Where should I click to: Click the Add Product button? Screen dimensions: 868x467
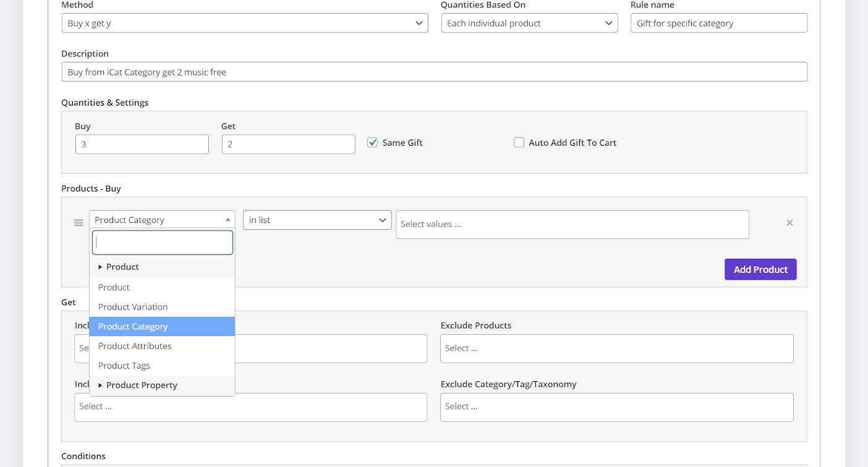click(760, 269)
